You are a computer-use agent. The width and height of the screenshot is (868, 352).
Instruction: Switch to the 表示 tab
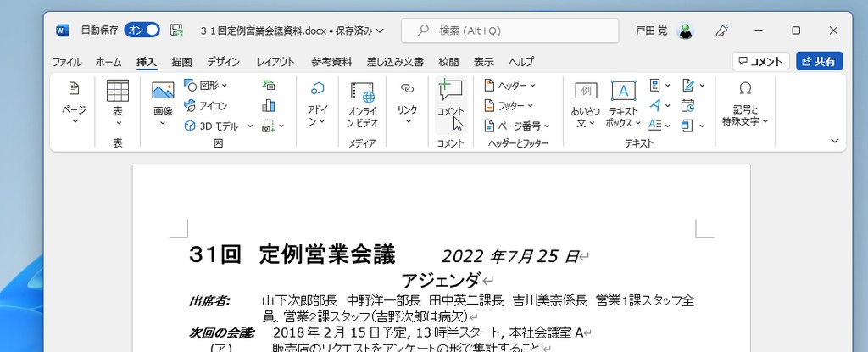click(484, 62)
